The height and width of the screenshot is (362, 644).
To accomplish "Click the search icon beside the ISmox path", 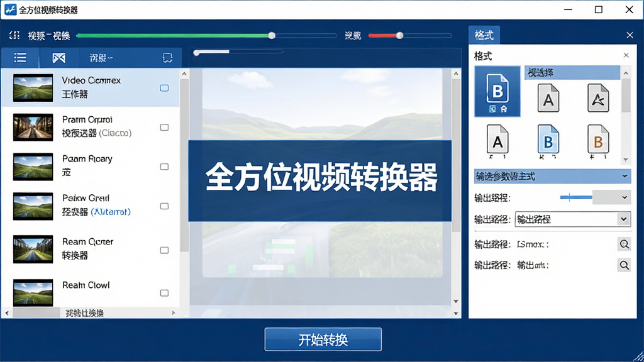I will coord(625,244).
